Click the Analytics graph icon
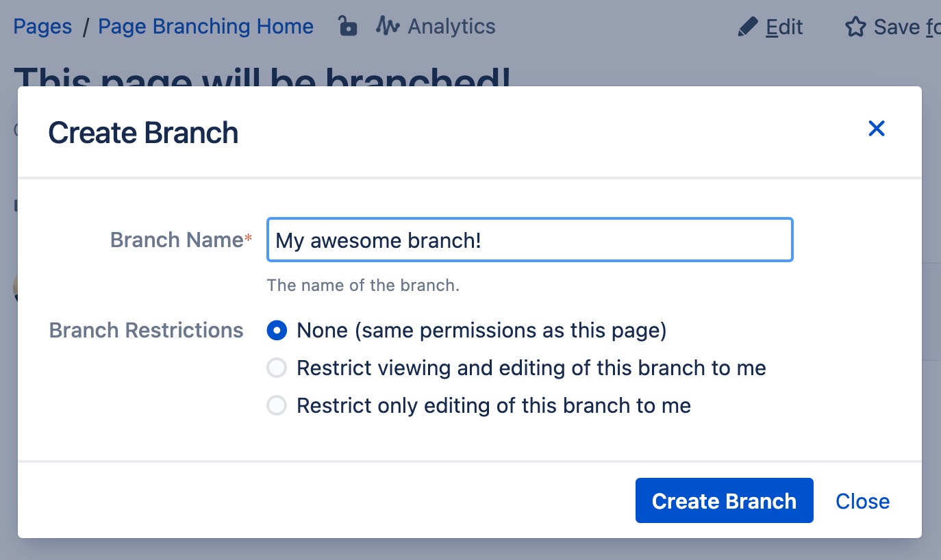This screenshot has height=560, width=941. click(x=388, y=27)
